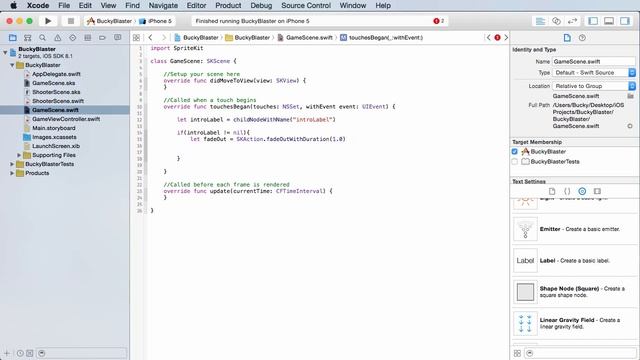Show the Object library
Viewport: 640px width, 360px height.
point(582,191)
